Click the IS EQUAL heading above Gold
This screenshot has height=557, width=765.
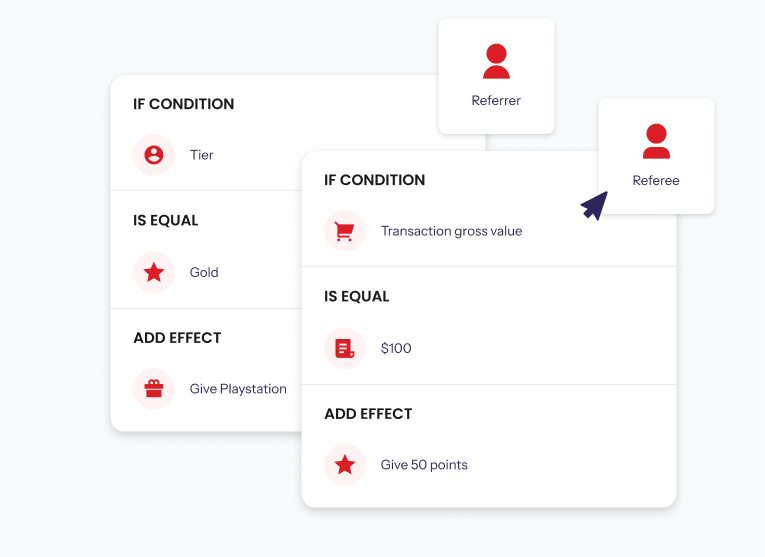coord(165,220)
